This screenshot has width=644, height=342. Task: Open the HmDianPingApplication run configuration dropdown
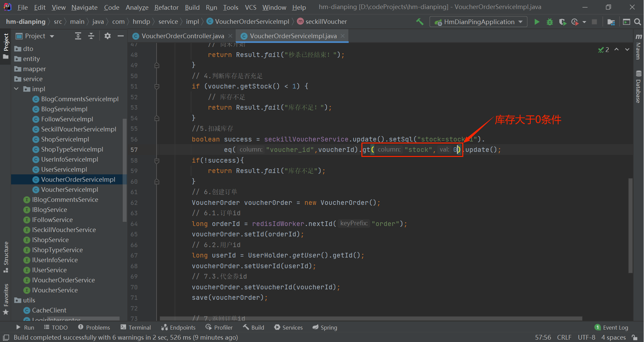[478, 22]
